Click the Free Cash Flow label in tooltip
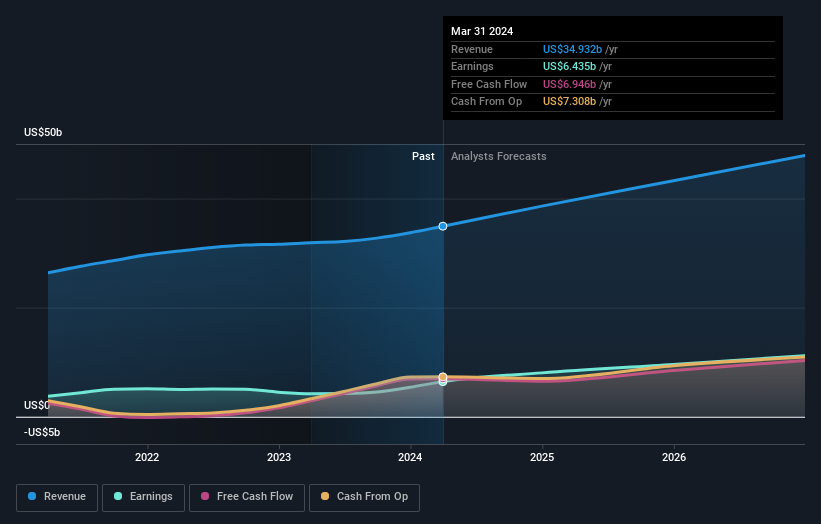The height and width of the screenshot is (524, 821). click(x=489, y=84)
